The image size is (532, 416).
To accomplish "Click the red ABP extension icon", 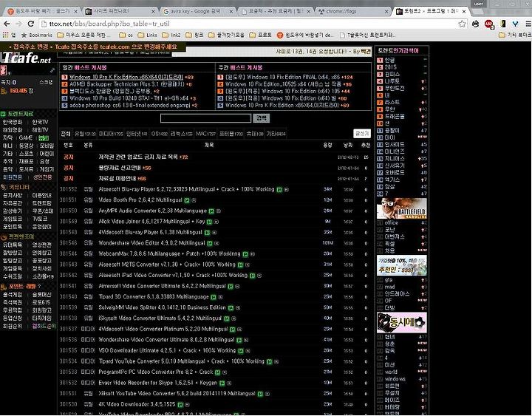I will point(489,24).
